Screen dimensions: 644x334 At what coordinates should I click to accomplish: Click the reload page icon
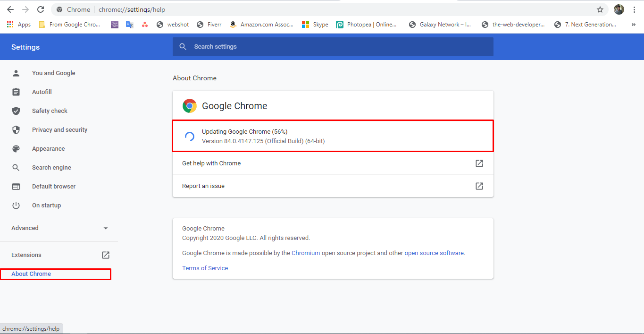41,9
